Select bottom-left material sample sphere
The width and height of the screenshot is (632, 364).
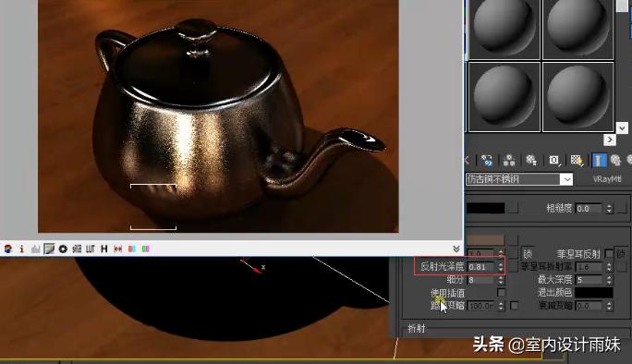(504, 97)
